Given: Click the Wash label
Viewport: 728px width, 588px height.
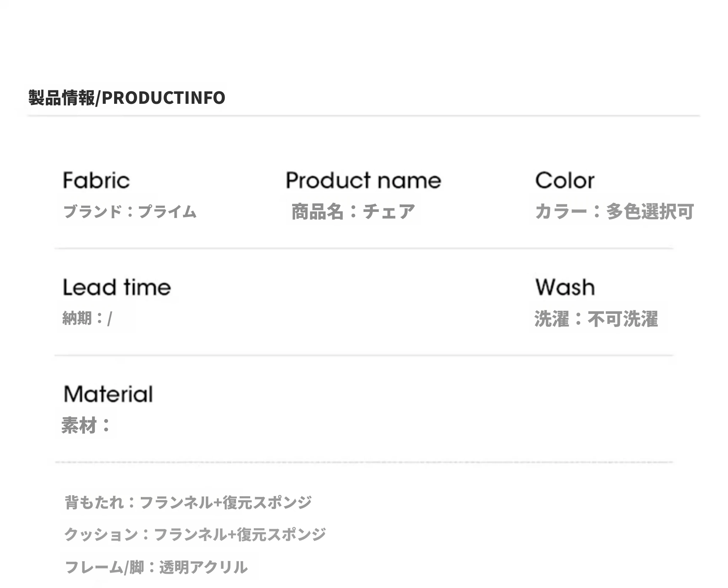Looking at the screenshot, I should pyautogui.click(x=565, y=287).
